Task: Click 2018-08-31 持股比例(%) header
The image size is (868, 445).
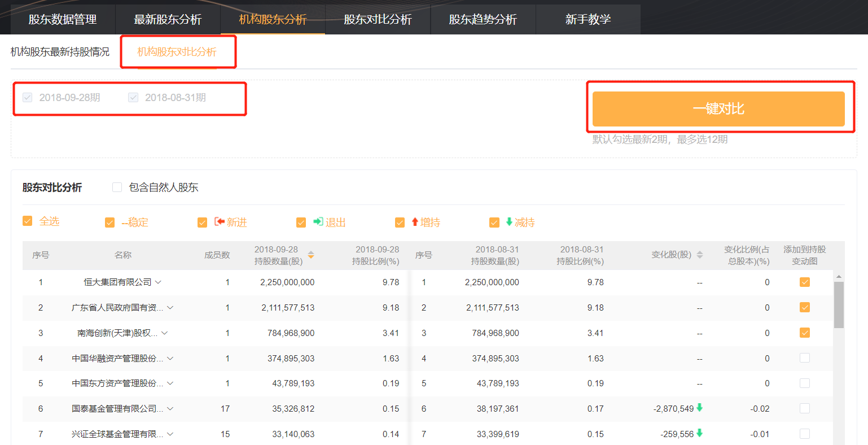Action: click(x=581, y=255)
